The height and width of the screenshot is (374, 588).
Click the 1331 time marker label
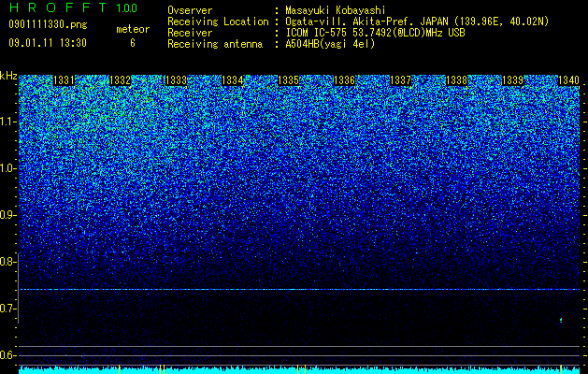65,80
